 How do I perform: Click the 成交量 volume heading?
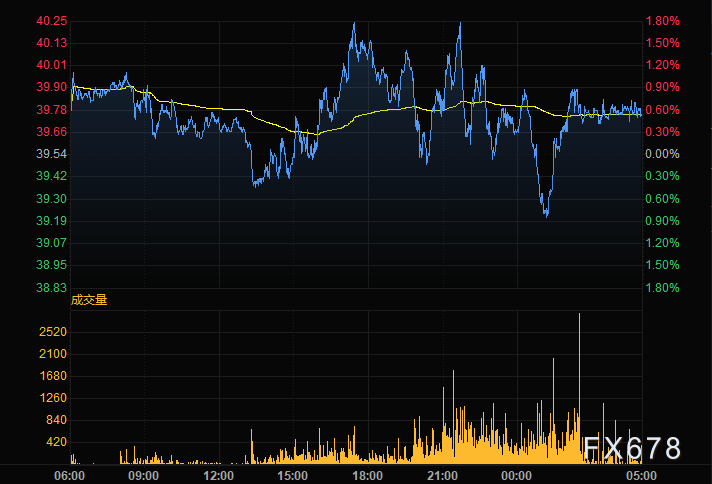tap(89, 300)
